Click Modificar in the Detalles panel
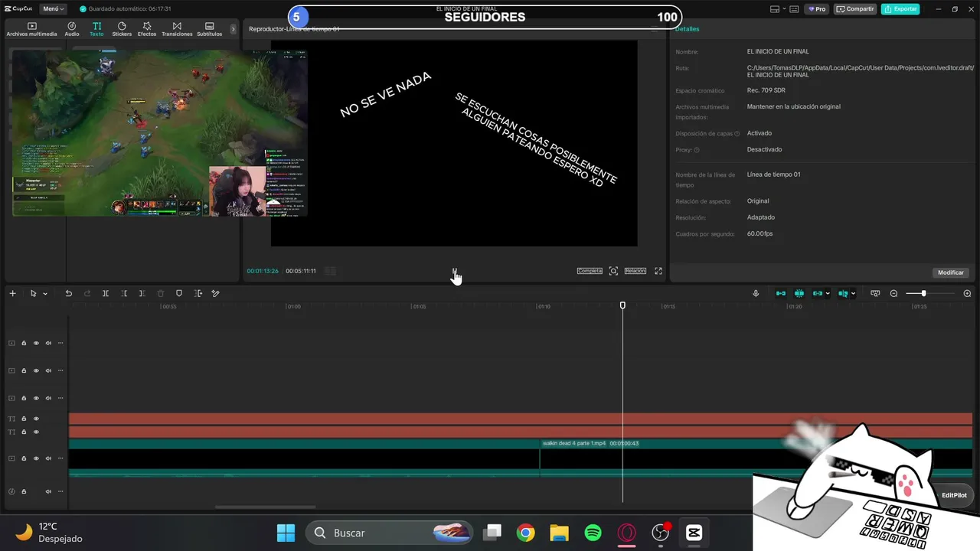The image size is (980, 551). (951, 272)
